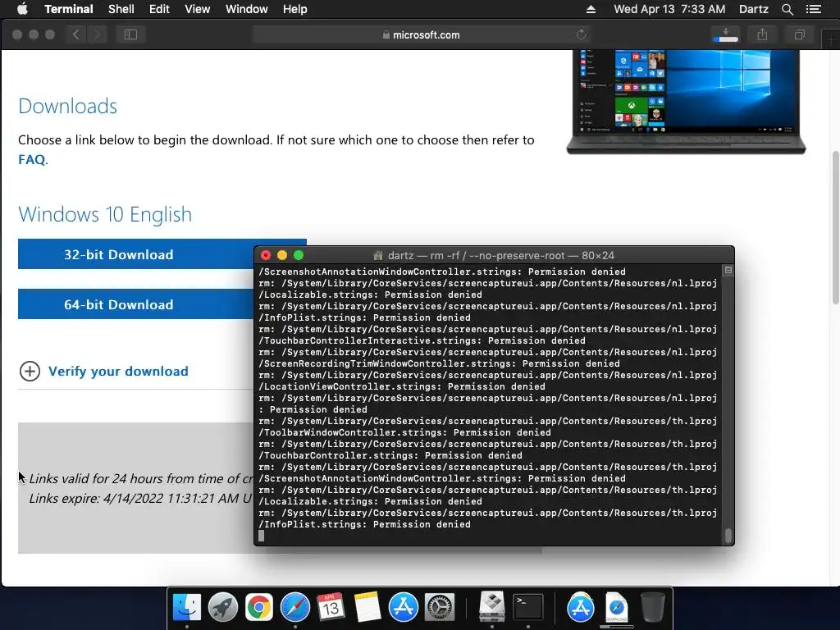Start the 64-bit Download
This screenshot has width=840, height=630.
coord(136,304)
